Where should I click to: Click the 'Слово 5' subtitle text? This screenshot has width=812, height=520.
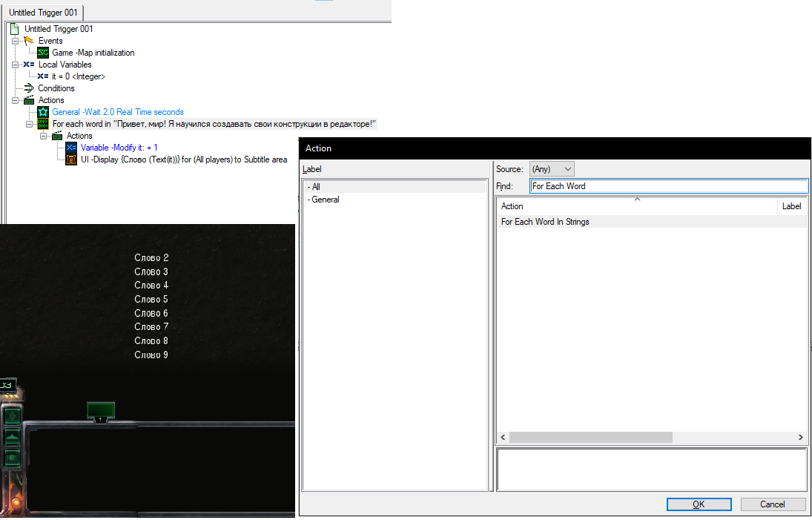click(151, 300)
